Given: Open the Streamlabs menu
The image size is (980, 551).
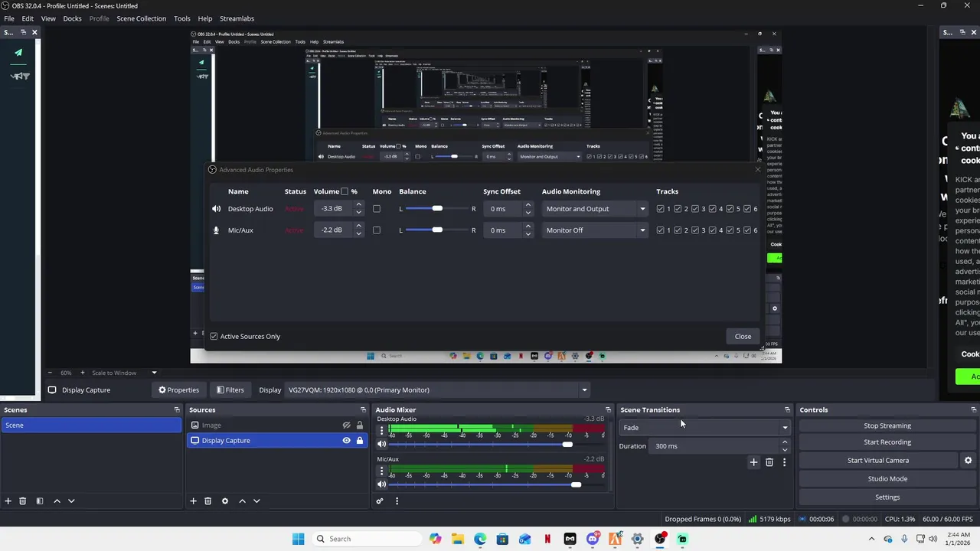Looking at the screenshot, I should pyautogui.click(x=237, y=18).
